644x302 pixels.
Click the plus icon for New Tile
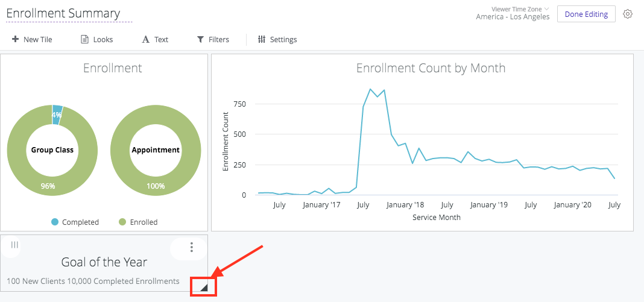point(15,39)
